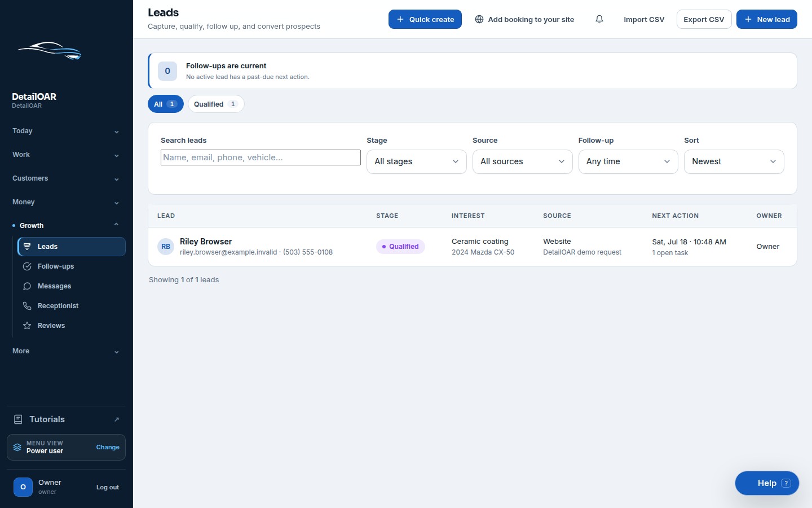Click the Export CSV button
This screenshot has height=508, width=812.
click(x=704, y=19)
